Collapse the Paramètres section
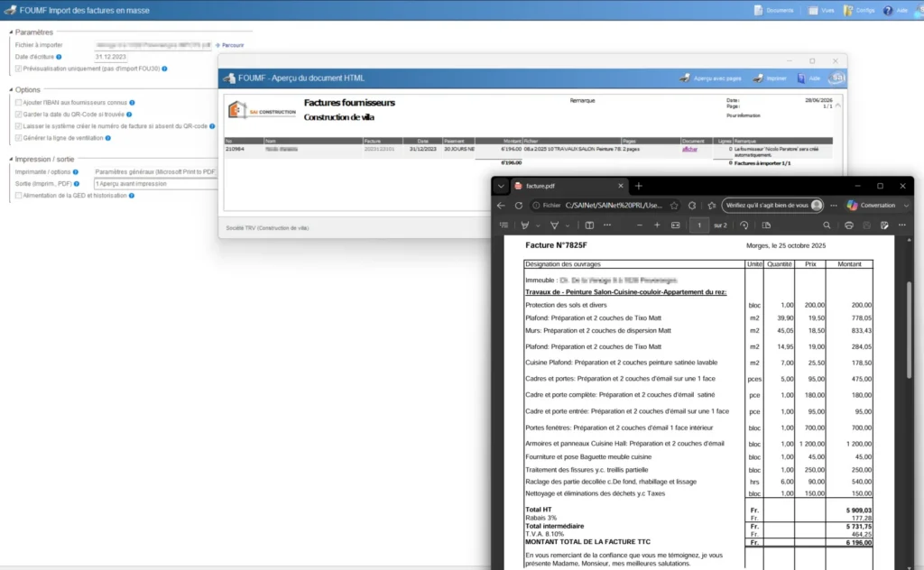 pyautogui.click(x=11, y=32)
